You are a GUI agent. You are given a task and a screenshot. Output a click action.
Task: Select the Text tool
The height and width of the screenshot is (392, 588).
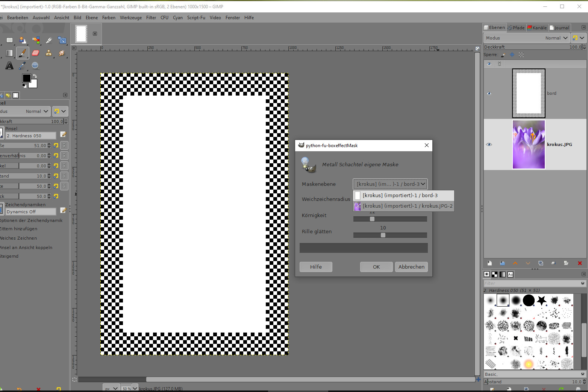[x=9, y=66]
